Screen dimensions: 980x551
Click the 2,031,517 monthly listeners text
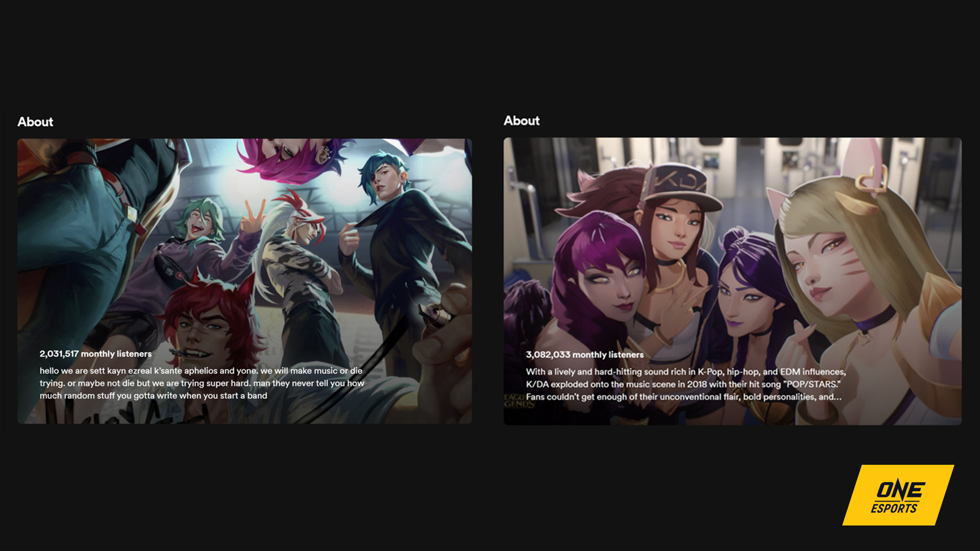pyautogui.click(x=95, y=354)
